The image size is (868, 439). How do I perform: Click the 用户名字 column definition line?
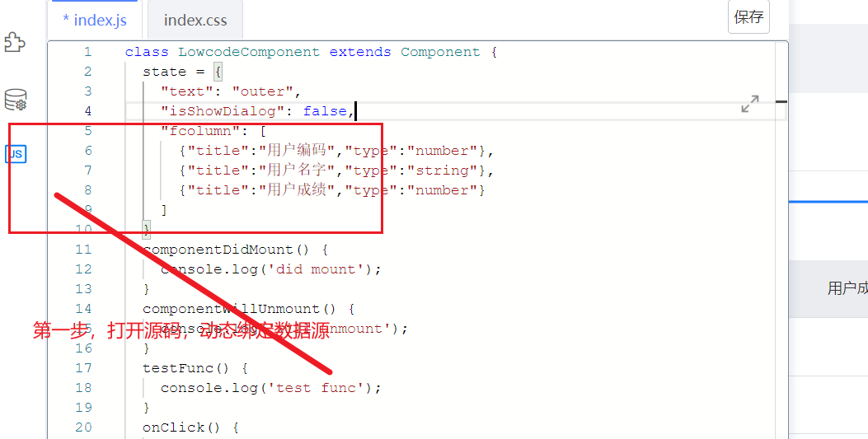336,170
